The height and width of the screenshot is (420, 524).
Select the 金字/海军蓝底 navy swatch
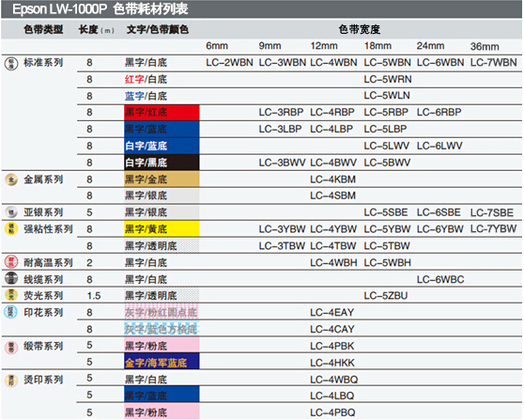(x=162, y=362)
